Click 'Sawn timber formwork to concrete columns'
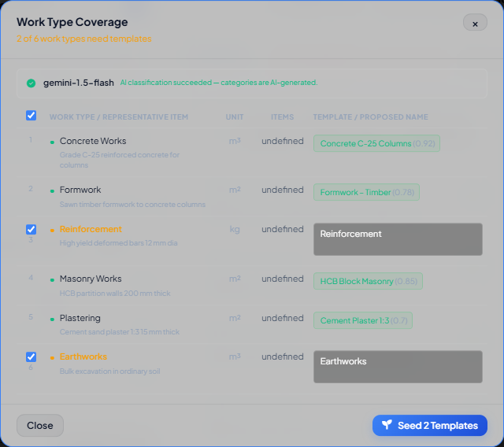The image size is (504, 447). (132, 205)
